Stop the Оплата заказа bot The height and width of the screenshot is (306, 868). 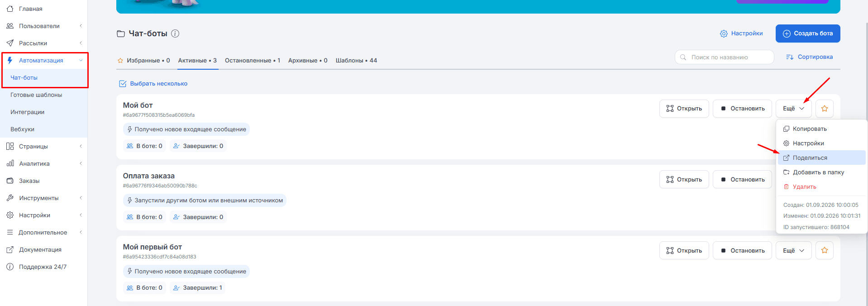click(x=742, y=180)
